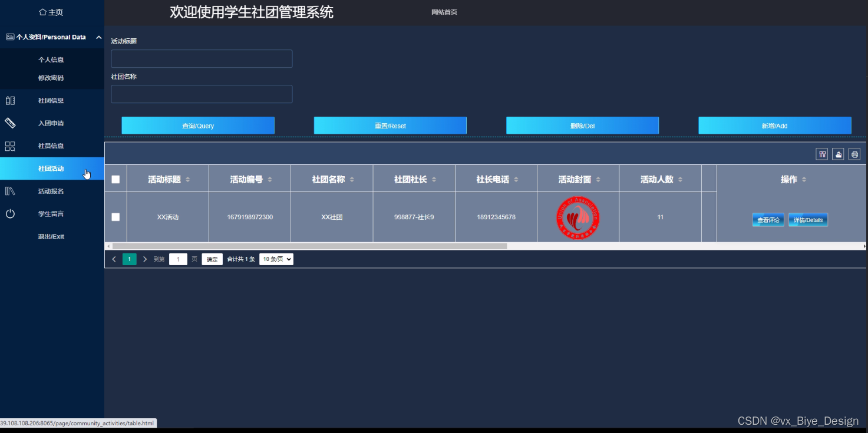Select page 1 in pagination
Screen dimensions: 868x433
coord(130,259)
